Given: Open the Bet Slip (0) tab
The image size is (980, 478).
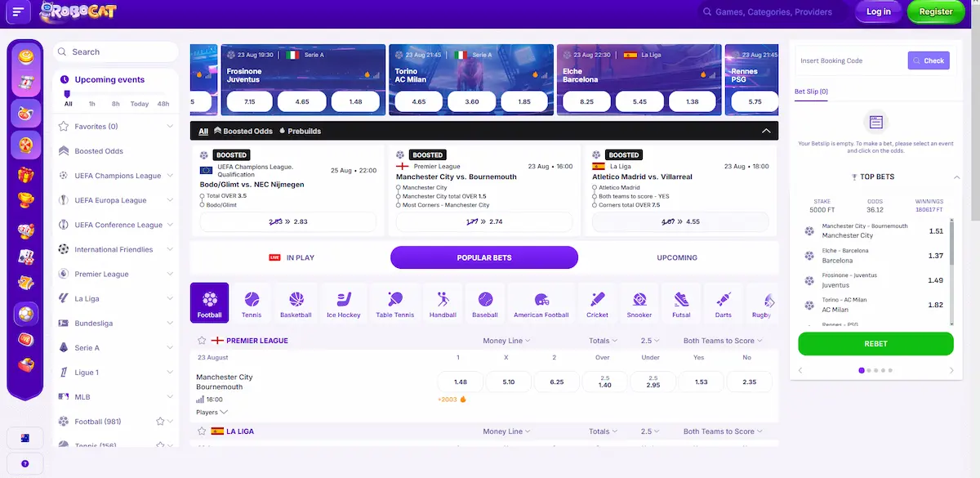Looking at the screenshot, I should pyautogui.click(x=812, y=92).
